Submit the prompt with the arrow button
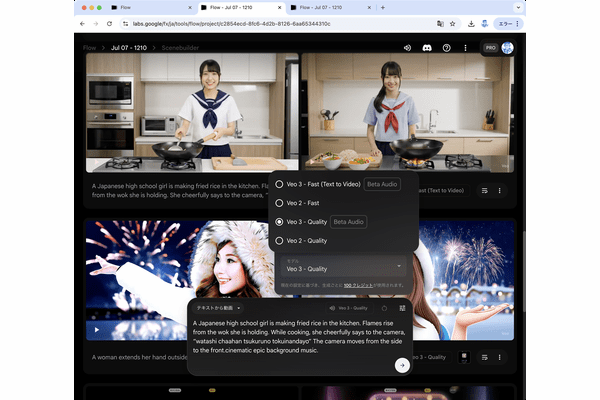This screenshot has width=600, height=400. [402, 365]
